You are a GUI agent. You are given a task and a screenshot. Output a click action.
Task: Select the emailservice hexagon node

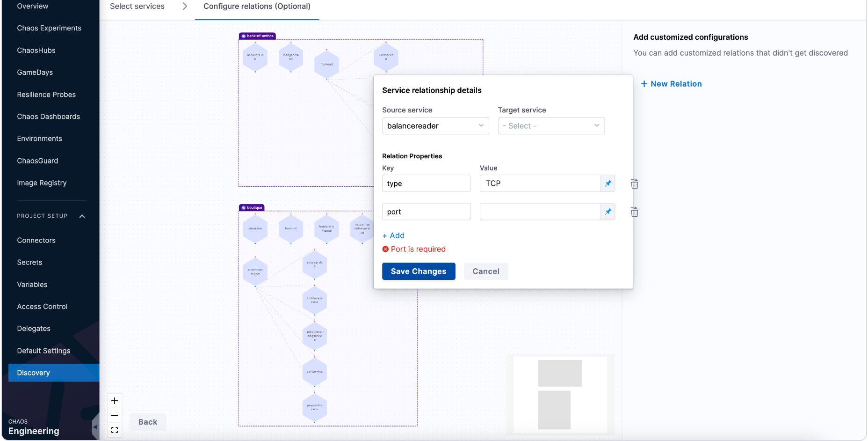(x=315, y=264)
